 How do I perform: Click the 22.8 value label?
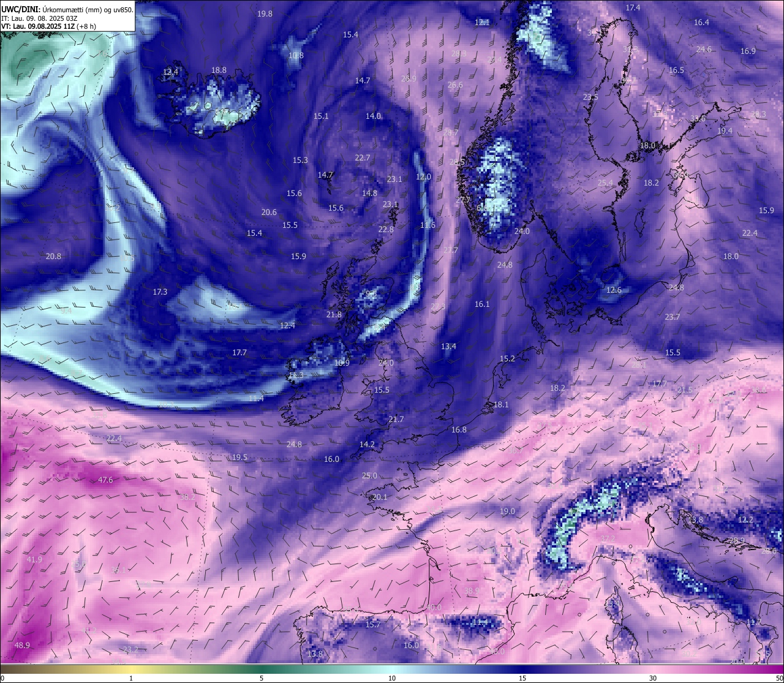tap(386, 229)
